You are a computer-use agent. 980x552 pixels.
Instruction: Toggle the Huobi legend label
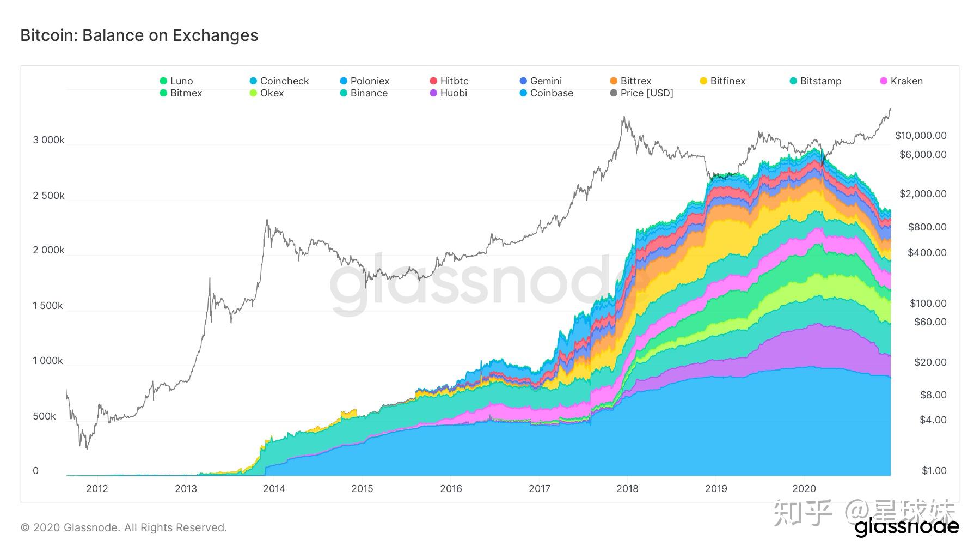click(x=454, y=93)
